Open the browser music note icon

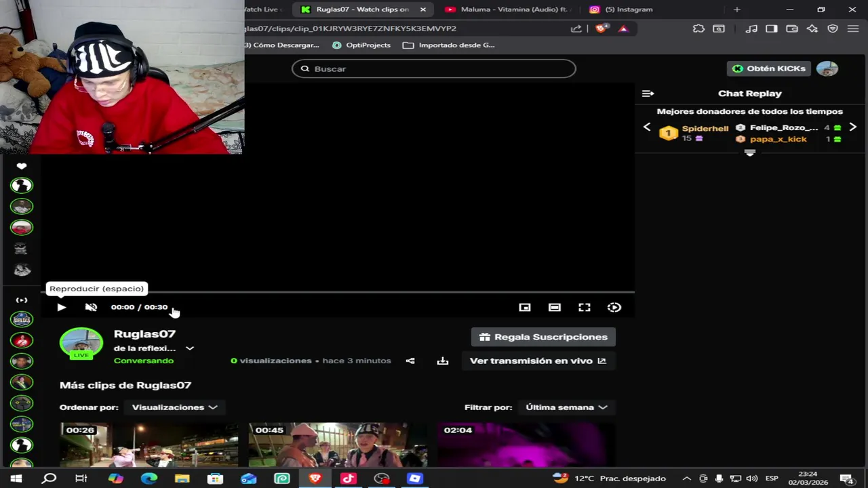click(x=751, y=28)
